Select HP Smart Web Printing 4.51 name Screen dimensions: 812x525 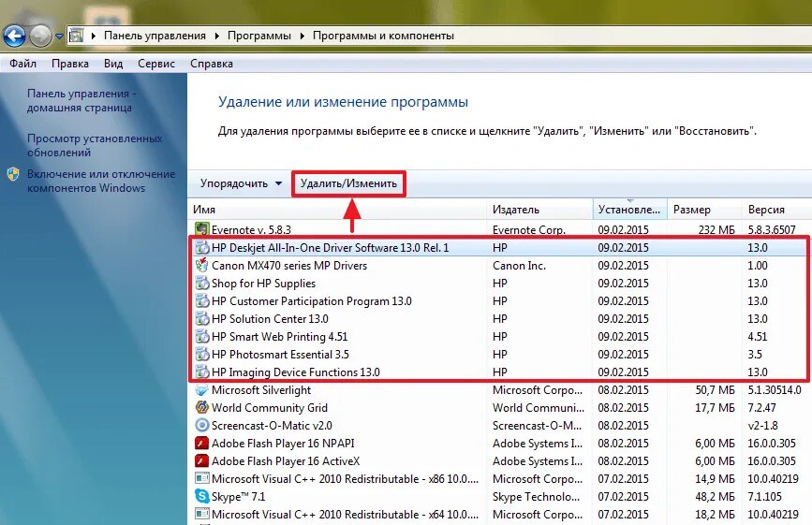pos(280,337)
